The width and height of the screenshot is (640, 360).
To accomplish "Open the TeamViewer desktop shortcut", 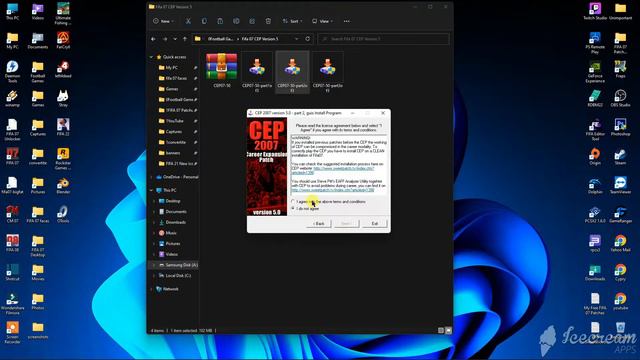I will (620, 185).
